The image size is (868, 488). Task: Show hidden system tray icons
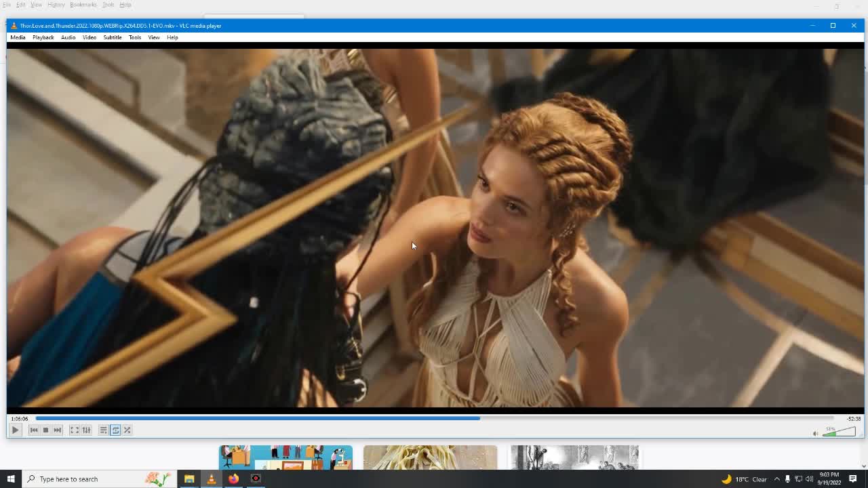coord(776,479)
